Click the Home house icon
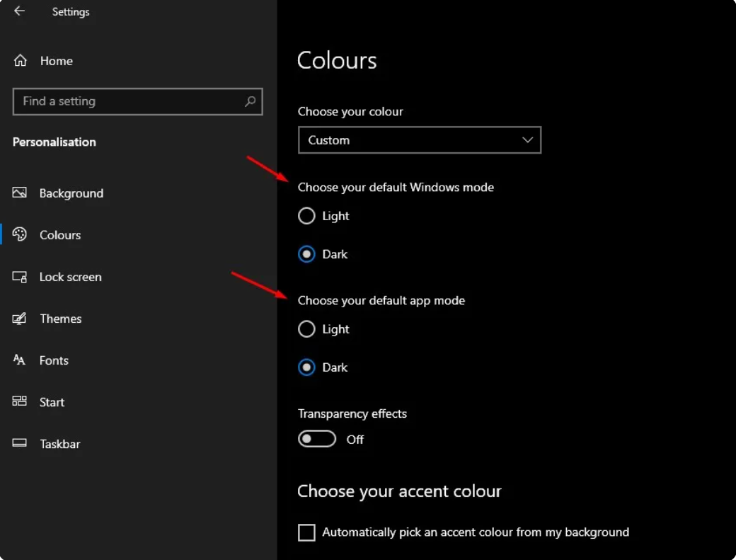736x560 pixels. [21, 61]
